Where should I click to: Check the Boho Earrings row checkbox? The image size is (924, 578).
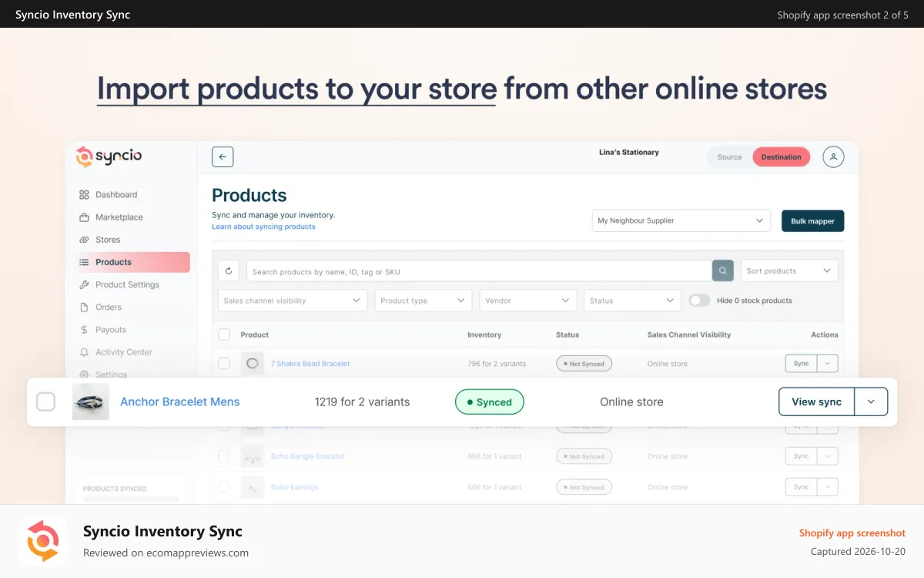coord(224,487)
